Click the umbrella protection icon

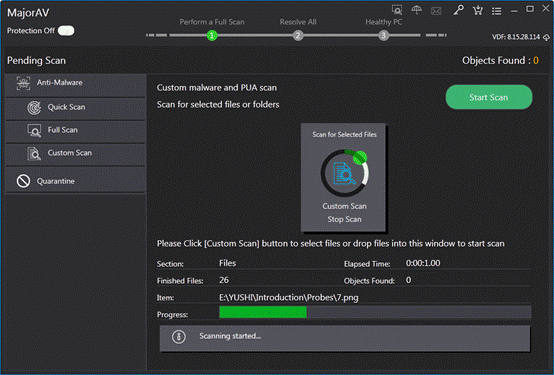(417, 10)
